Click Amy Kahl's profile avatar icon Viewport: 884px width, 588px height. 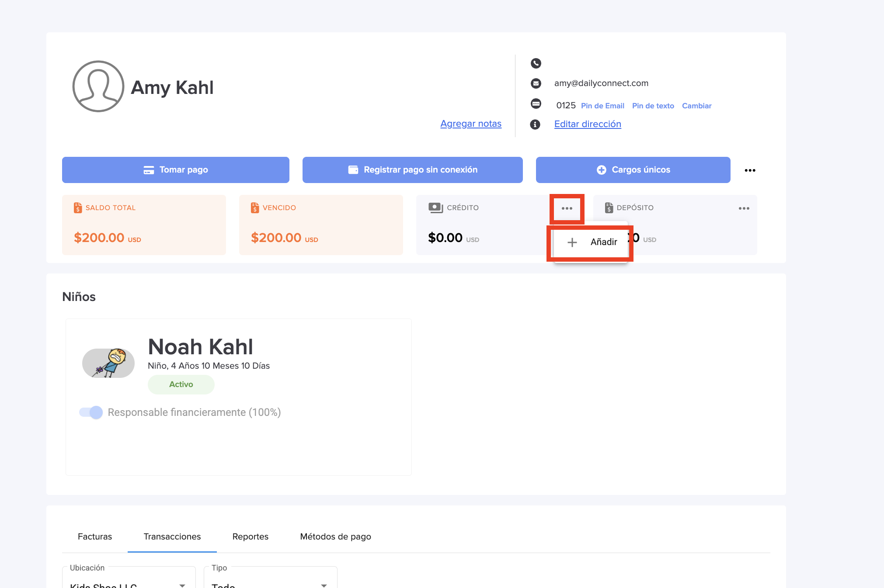click(98, 86)
